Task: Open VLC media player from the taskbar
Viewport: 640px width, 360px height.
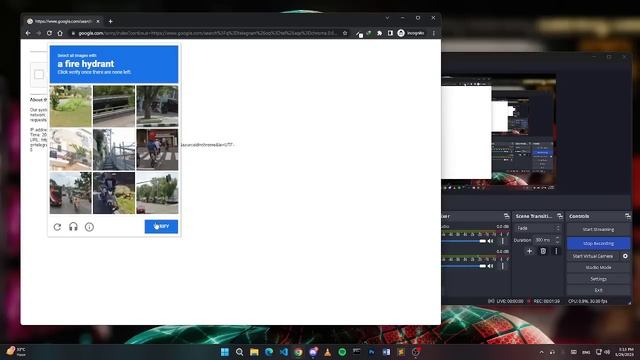Action: (327, 352)
